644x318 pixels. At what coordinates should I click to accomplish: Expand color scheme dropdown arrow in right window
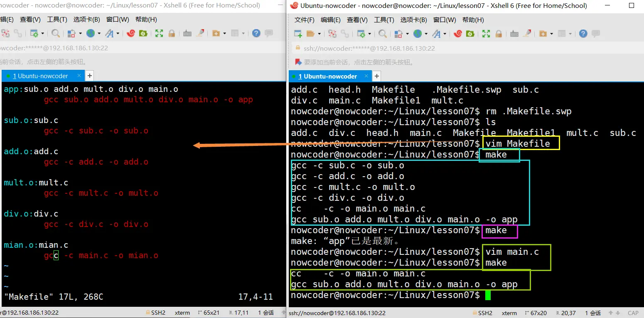pos(407,34)
